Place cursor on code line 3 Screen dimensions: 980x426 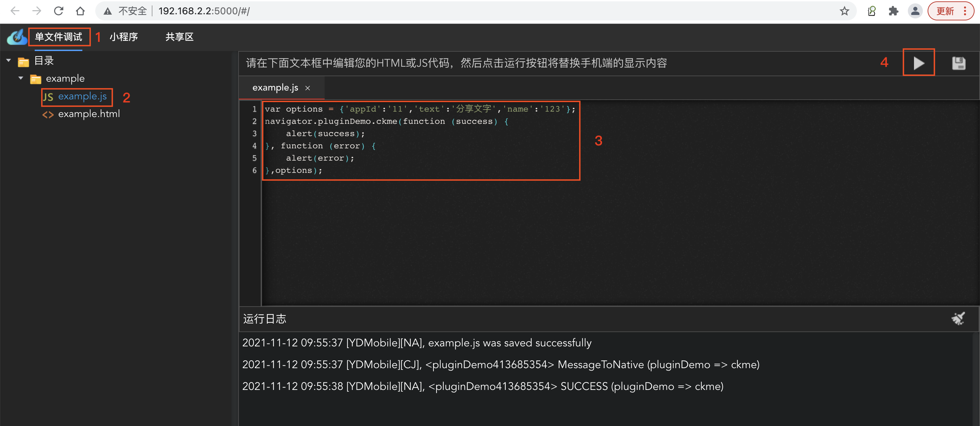click(x=326, y=133)
